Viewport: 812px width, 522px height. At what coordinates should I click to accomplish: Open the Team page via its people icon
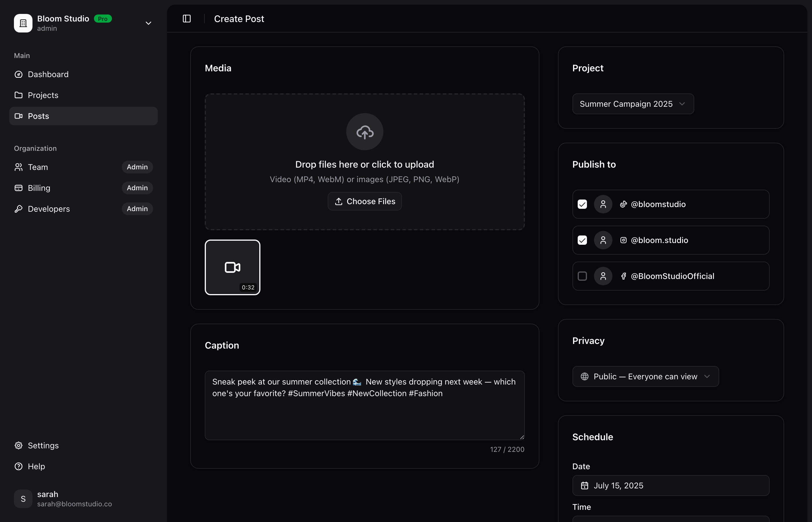pyautogui.click(x=19, y=167)
